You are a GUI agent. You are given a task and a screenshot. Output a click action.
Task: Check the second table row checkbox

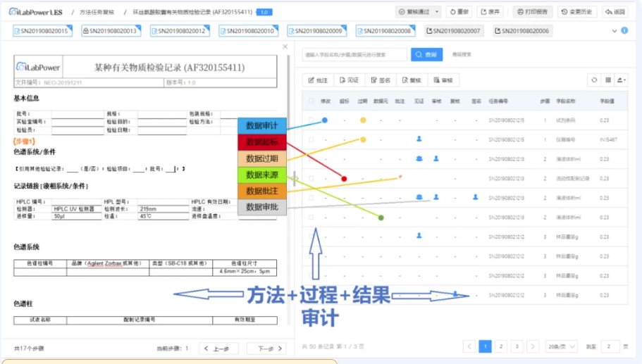[311, 139]
